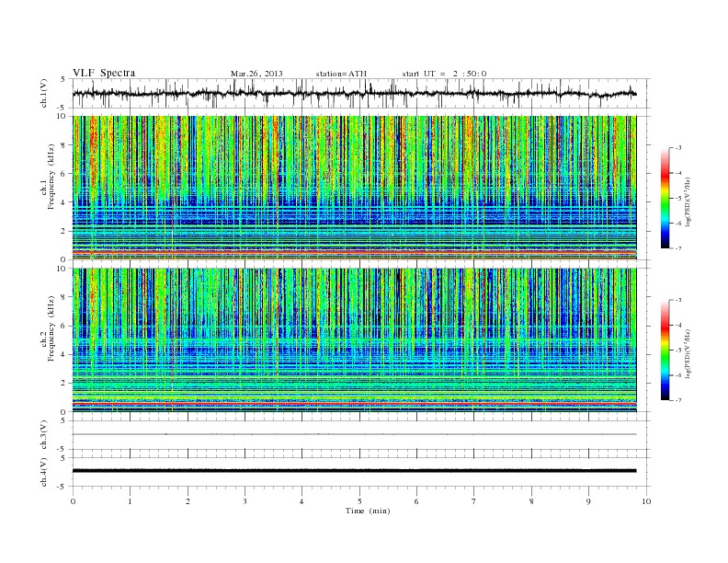Click the '-4' value on ch.2 colorbar
Image resolution: width=728 pixels, height=563 pixels.
[x=678, y=325]
